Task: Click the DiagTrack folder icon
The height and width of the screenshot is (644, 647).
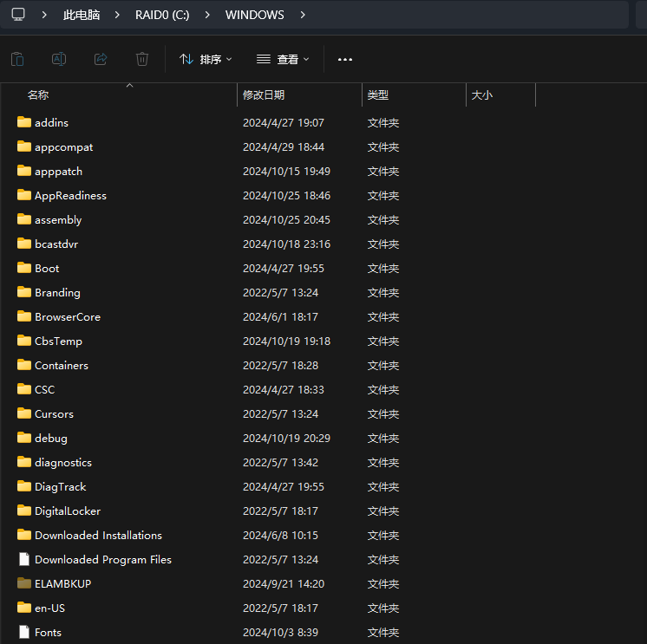Action: pyautogui.click(x=24, y=486)
